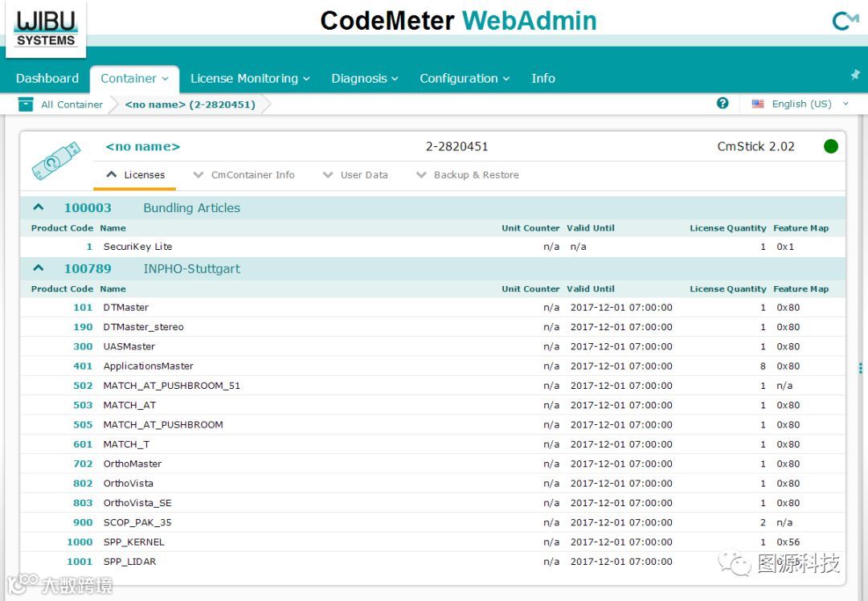868x601 pixels.
Task: Click the ApplicationsMaster name
Action: (x=149, y=366)
